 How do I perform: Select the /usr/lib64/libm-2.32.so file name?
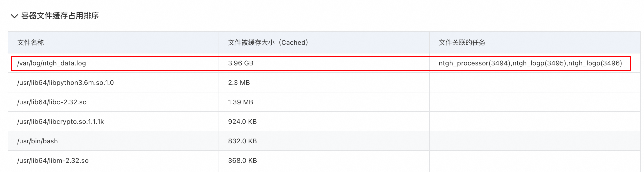53,161
